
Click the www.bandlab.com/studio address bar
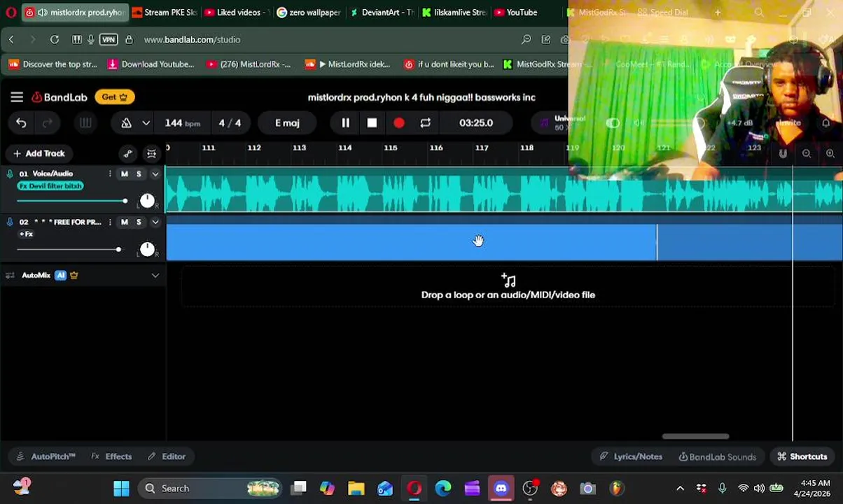point(192,40)
